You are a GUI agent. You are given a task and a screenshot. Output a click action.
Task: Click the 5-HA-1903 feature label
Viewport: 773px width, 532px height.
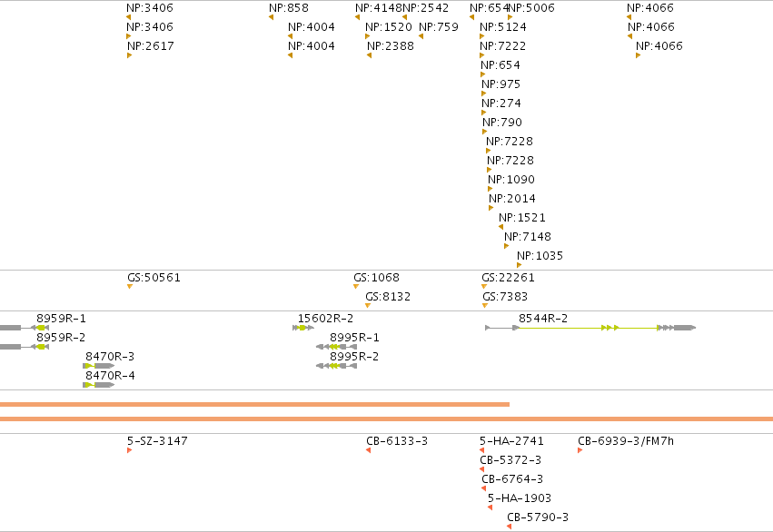coord(520,498)
